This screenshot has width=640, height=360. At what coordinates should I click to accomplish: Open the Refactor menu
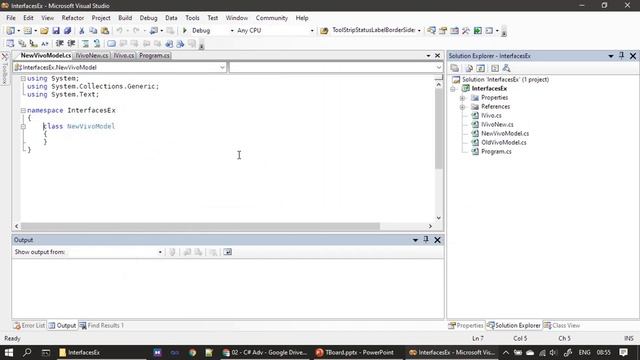pyautogui.click(x=73, y=18)
